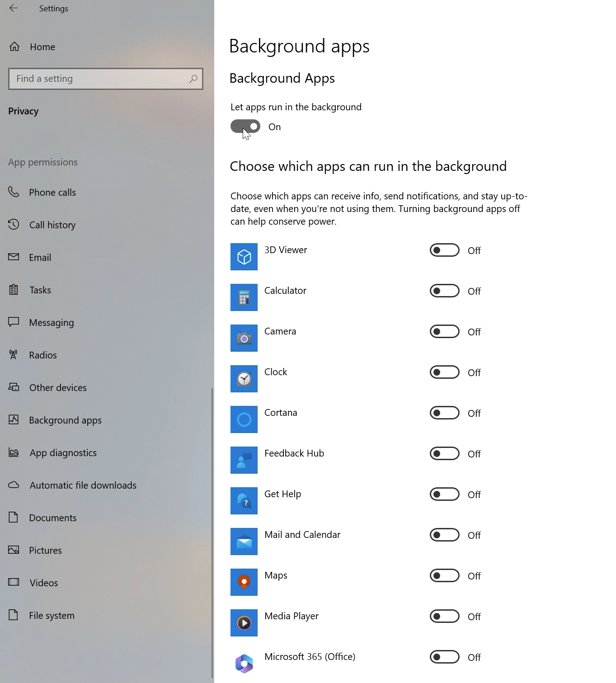Click the Other devices icon
This screenshot has height=683, width=616.
point(14,387)
